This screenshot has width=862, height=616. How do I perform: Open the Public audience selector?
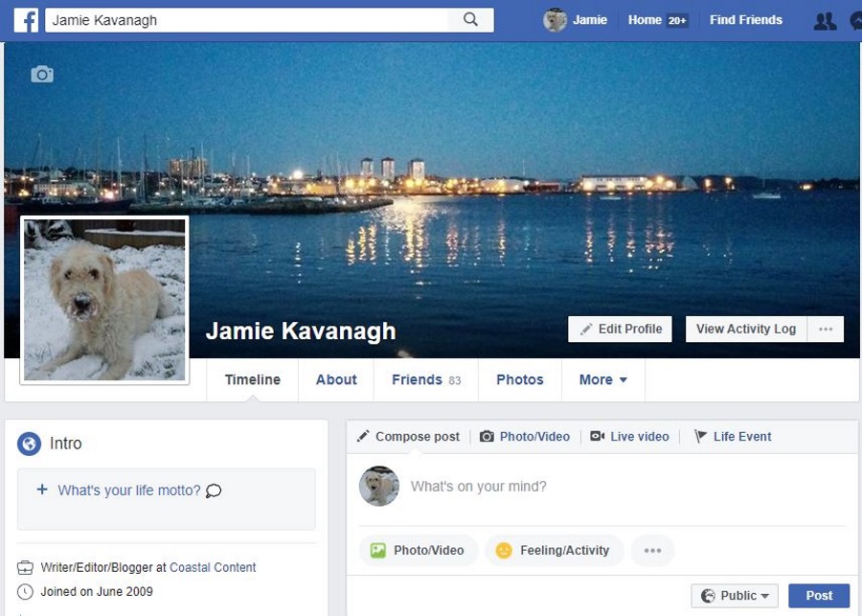click(735, 595)
